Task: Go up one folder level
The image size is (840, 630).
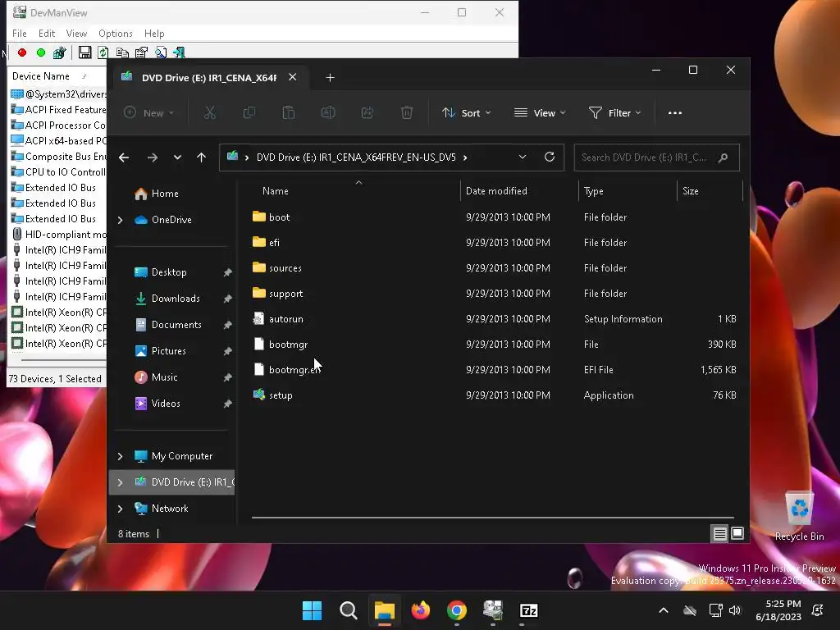Action: (202, 157)
